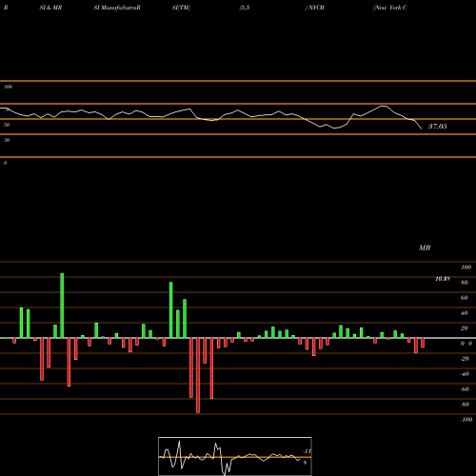Click the -100 label on MR axis
This screenshot has width=476, height=476.
[466, 420]
